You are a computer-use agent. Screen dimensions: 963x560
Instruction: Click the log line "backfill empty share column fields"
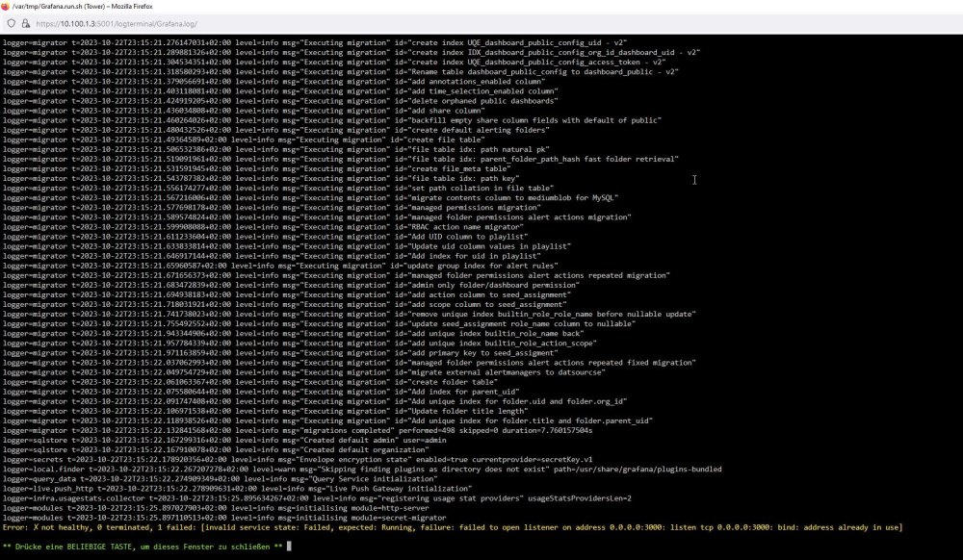331,120
